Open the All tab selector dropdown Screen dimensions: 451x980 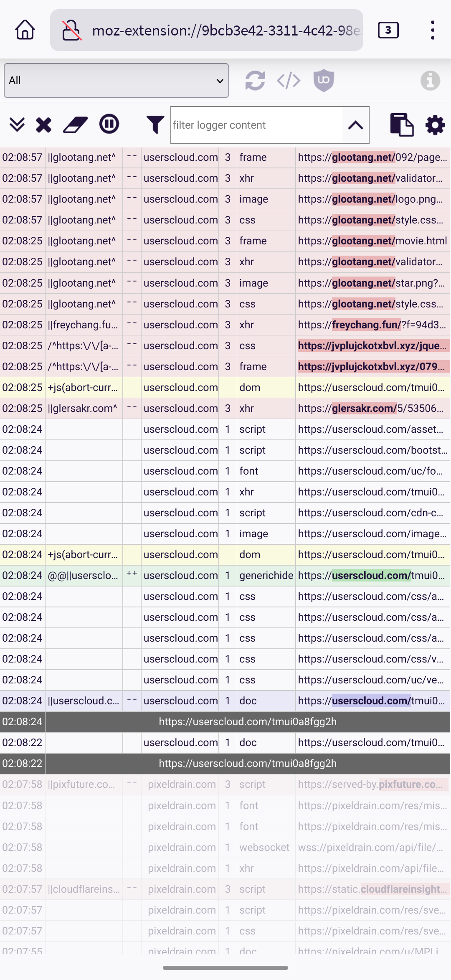pyautogui.click(x=116, y=80)
